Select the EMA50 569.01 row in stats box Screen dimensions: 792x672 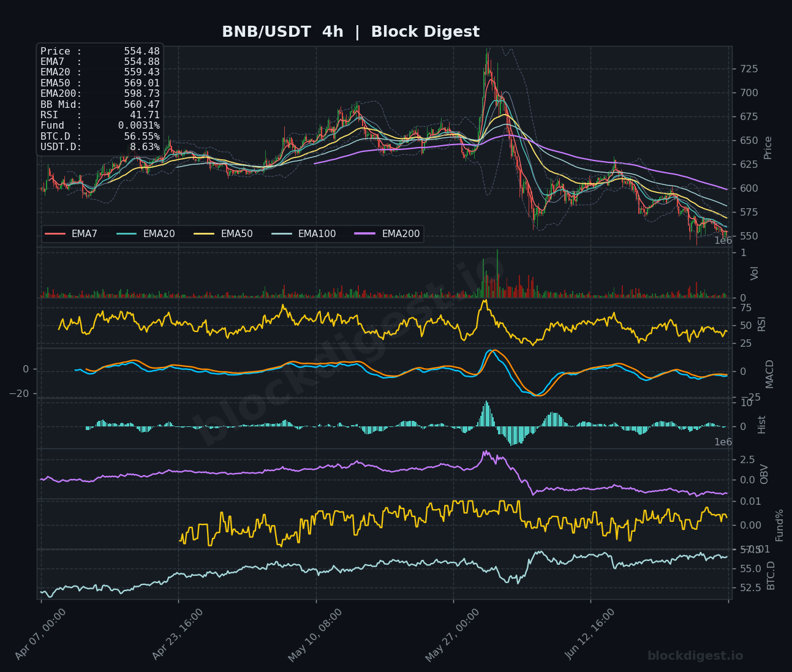pos(100,83)
